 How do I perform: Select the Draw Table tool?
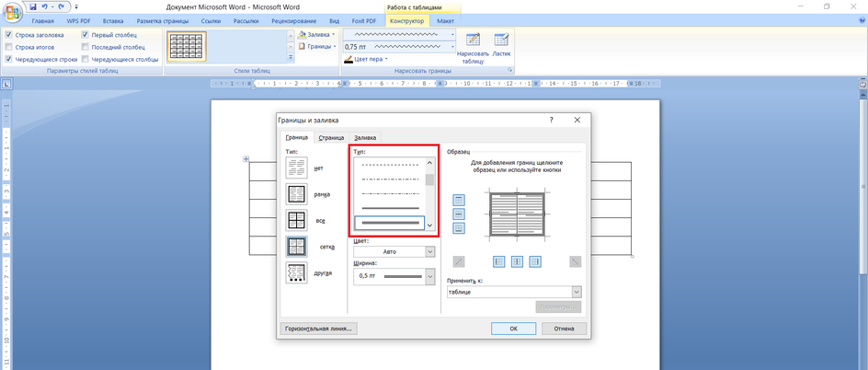tap(473, 48)
